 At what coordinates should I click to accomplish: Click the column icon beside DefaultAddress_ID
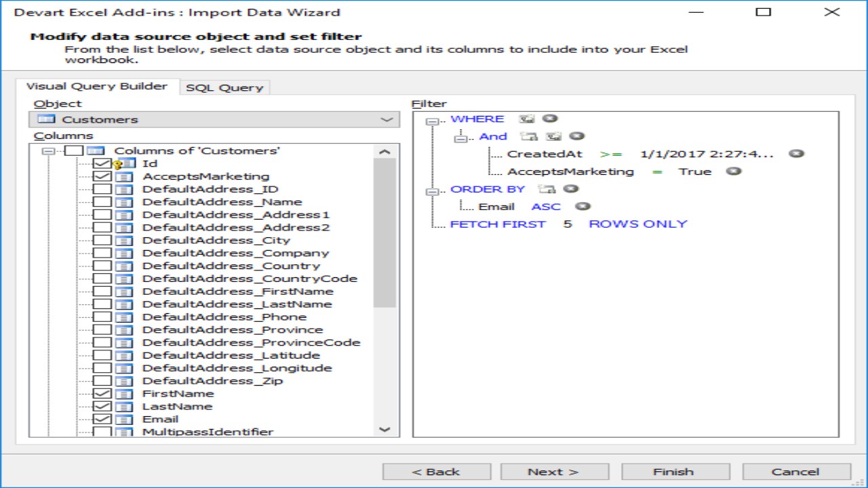tap(124, 189)
